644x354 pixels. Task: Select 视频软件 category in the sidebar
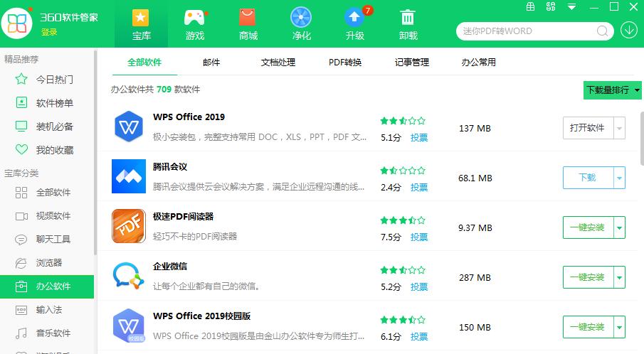(47, 215)
